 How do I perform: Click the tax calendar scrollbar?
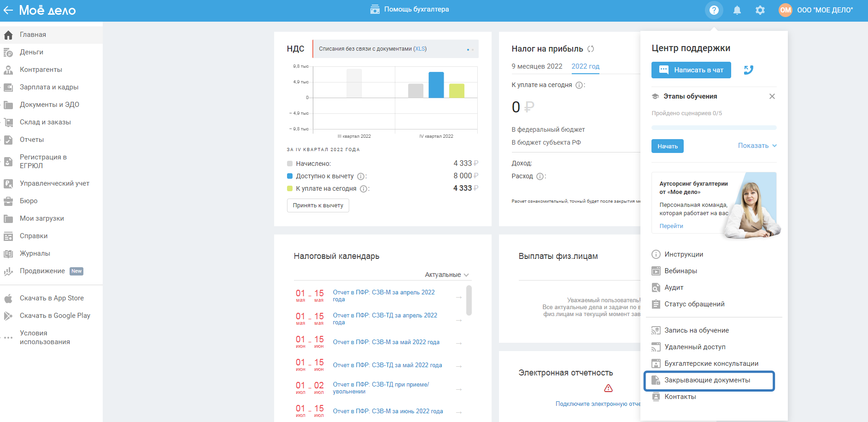coord(469,300)
